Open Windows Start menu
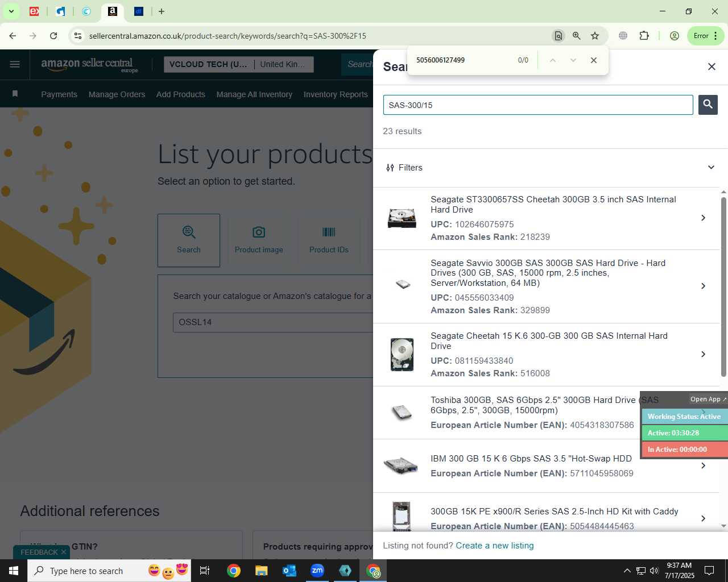Screen dimensions: 728x582 (x=14, y=571)
